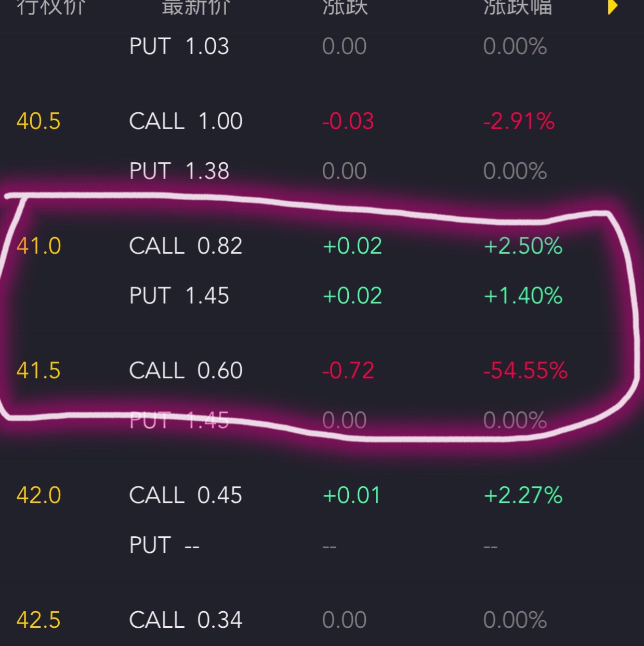Tap the yellow arrow to show more columns

pos(613,6)
